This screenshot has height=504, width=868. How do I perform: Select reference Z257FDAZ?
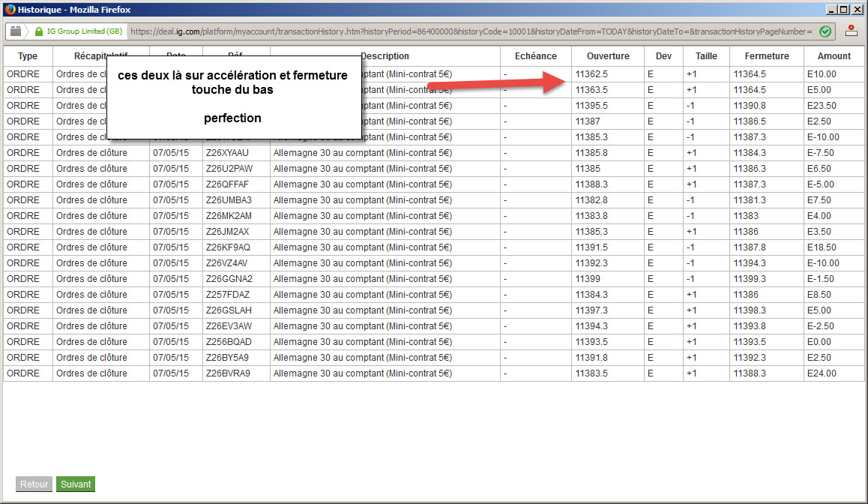click(228, 295)
